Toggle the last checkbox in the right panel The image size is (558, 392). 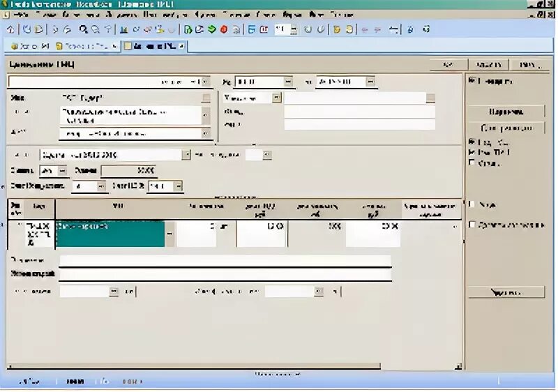pyautogui.click(x=472, y=225)
